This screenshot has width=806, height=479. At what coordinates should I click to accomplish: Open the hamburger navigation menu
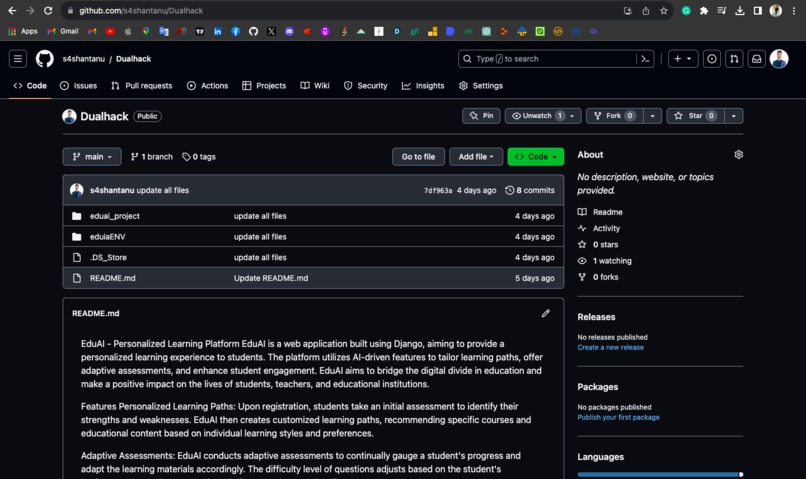pos(18,59)
